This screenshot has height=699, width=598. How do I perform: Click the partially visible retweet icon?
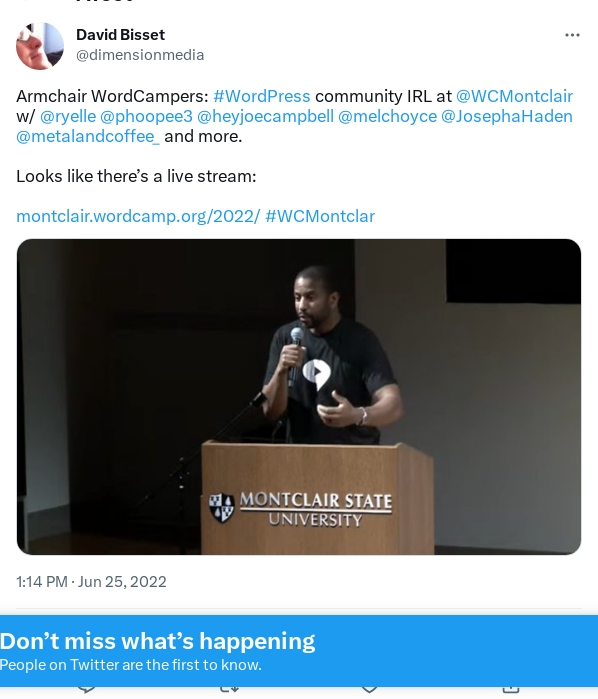[229, 690]
